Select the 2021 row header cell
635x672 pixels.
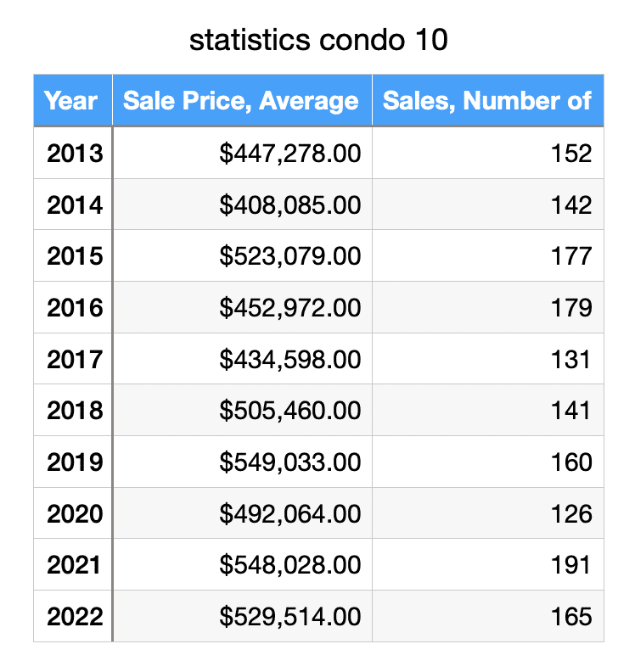pos(74,564)
